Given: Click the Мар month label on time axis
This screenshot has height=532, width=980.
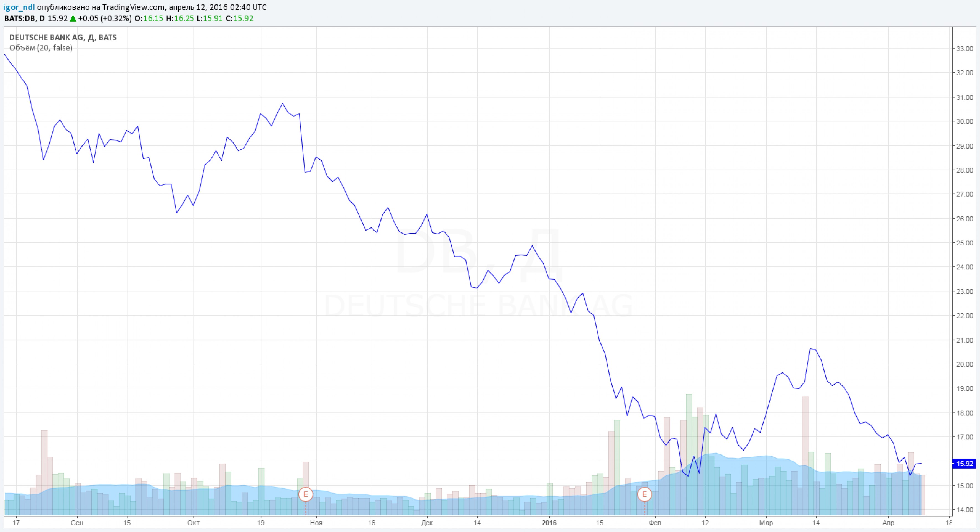Looking at the screenshot, I should pyautogui.click(x=766, y=523).
